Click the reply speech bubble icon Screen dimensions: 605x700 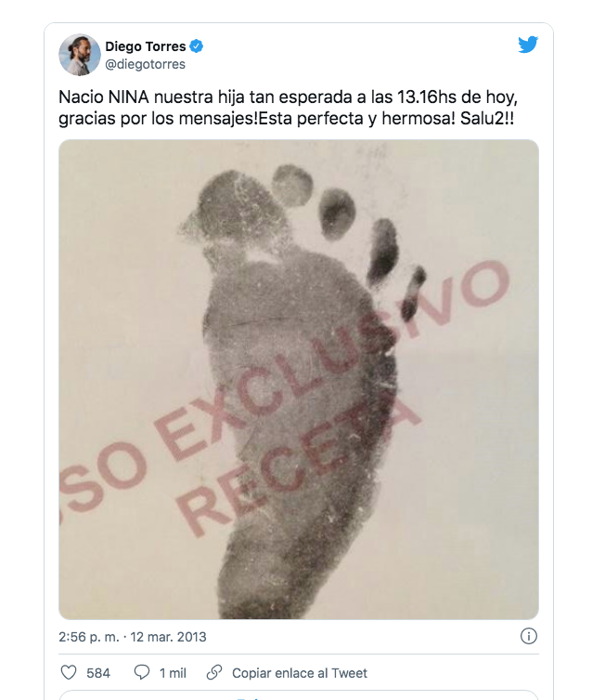click(142, 672)
